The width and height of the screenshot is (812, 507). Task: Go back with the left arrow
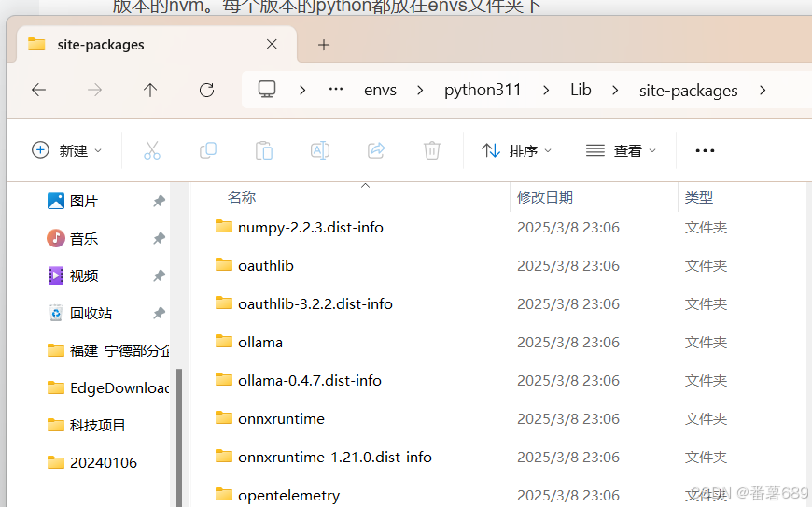(39, 91)
